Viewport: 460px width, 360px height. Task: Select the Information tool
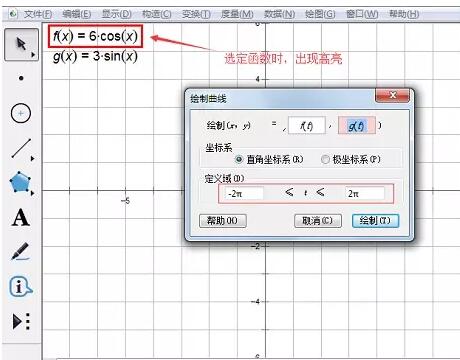[21, 287]
